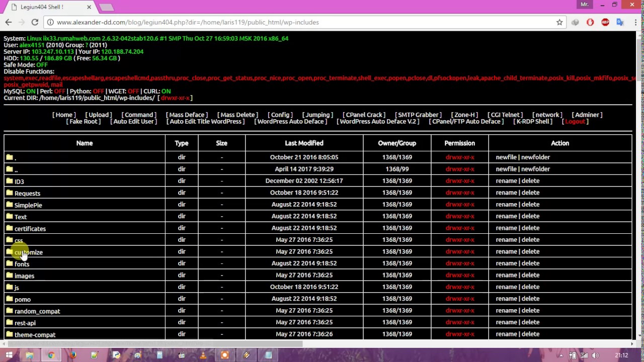644x362 pixels.
Task: Open the customize directory name
Action: (x=29, y=252)
